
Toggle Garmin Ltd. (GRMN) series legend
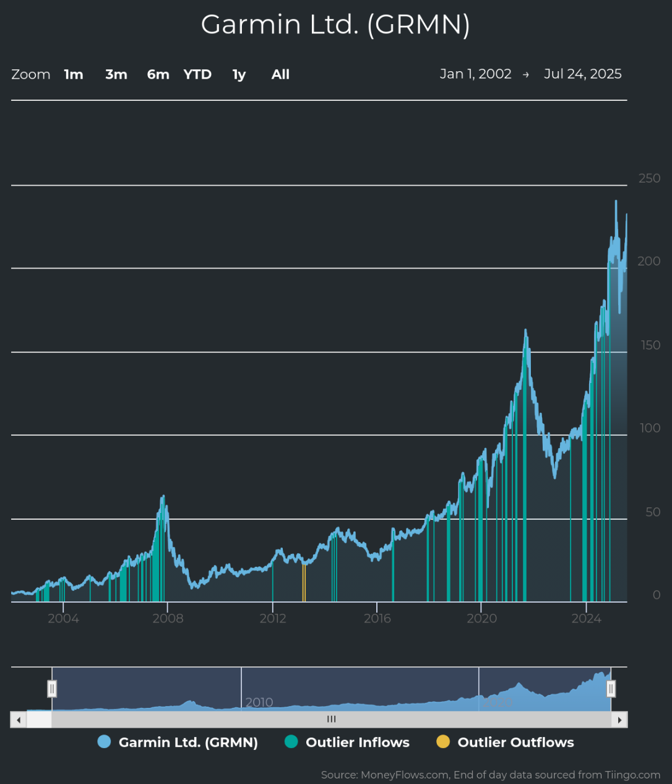point(178,742)
